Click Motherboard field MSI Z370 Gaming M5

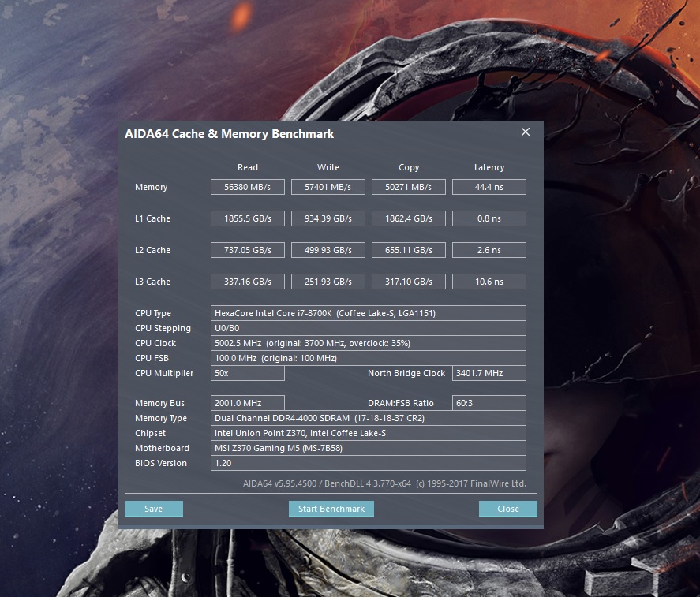[x=369, y=448]
